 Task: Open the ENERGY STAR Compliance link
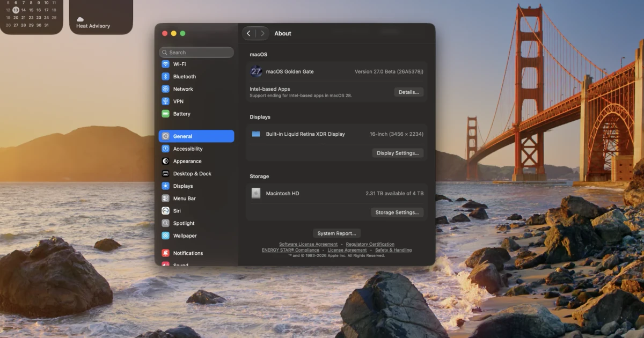(x=290, y=250)
